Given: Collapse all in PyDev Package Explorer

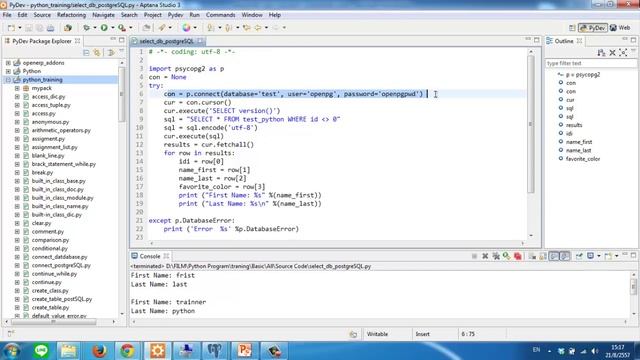Looking at the screenshot, I should click(86, 53).
